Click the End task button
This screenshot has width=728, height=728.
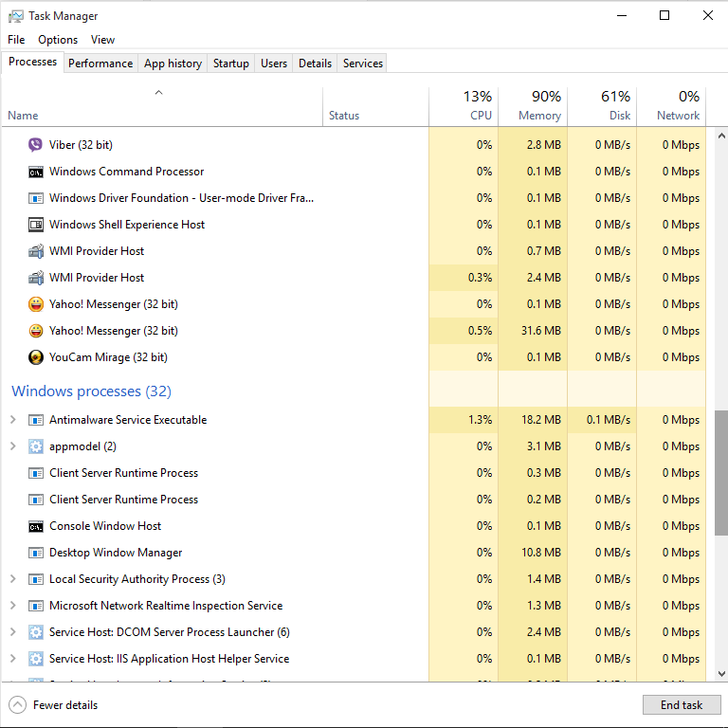pyautogui.click(x=682, y=705)
